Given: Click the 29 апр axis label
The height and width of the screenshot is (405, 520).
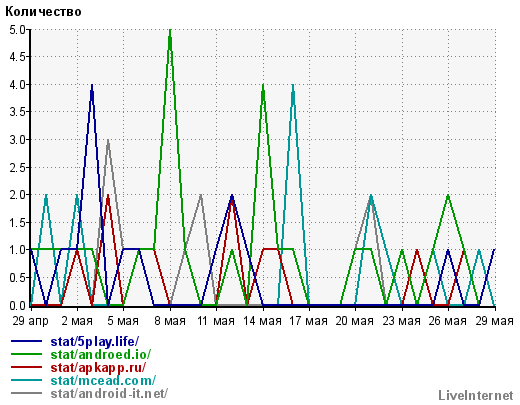Looking at the screenshot, I should pos(31,321).
